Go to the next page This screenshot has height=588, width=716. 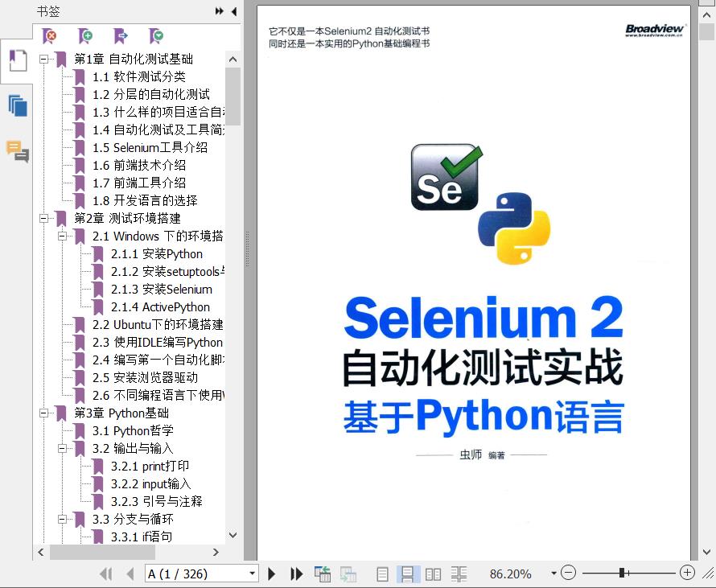tap(271, 574)
